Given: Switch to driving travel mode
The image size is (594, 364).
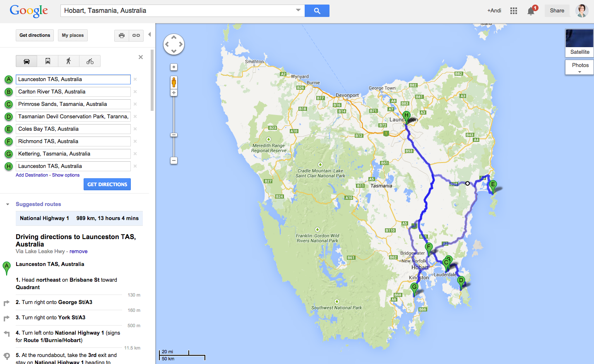Looking at the screenshot, I should click(26, 61).
